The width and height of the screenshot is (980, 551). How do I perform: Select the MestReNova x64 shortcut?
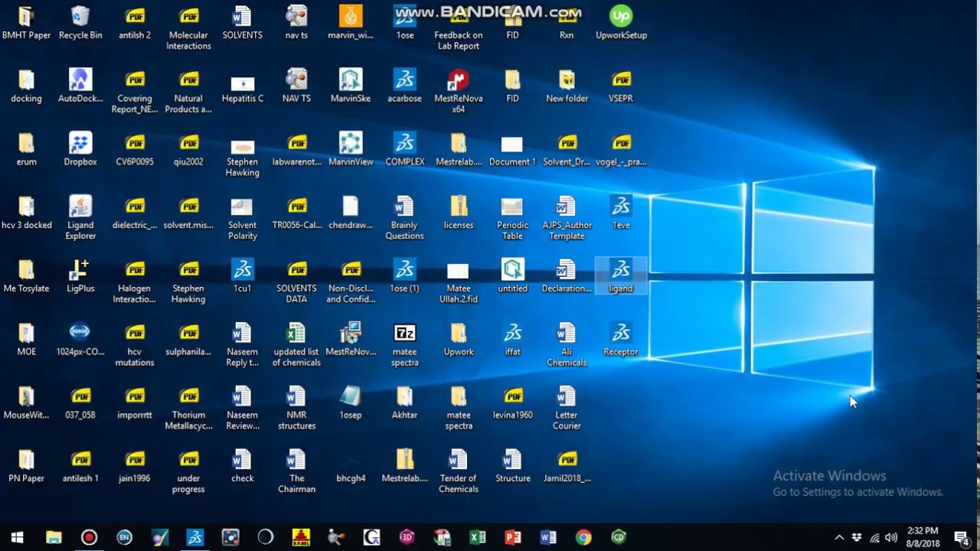pyautogui.click(x=459, y=91)
